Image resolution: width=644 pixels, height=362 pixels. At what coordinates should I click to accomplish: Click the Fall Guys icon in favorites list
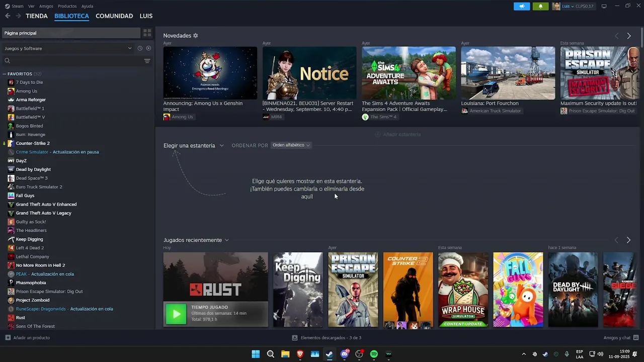click(x=11, y=196)
